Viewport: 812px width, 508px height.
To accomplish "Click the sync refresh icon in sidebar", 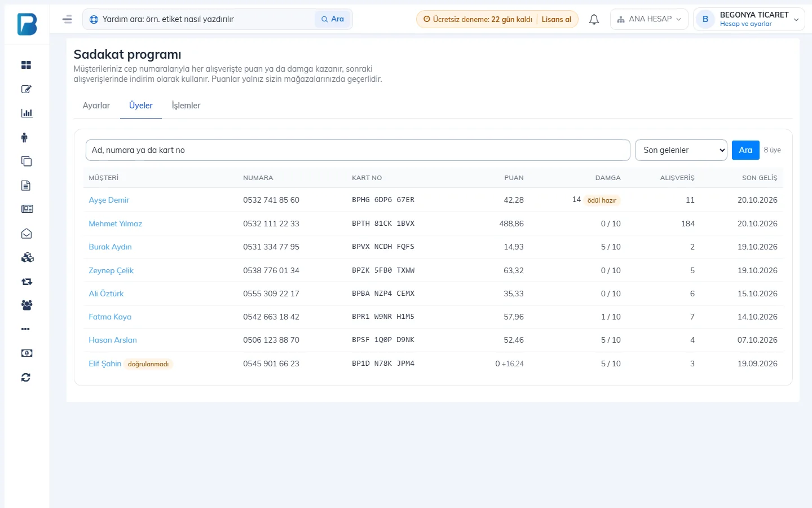I will pos(26,378).
